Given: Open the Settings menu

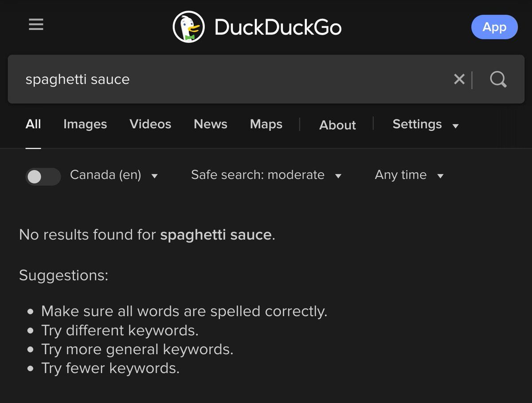Looking at the screenshot, I should coord(417,124).
